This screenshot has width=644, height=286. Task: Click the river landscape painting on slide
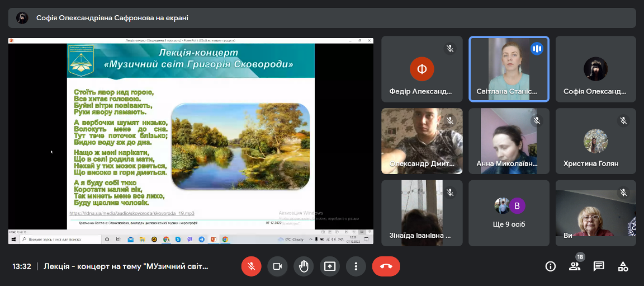pos(240,146)
